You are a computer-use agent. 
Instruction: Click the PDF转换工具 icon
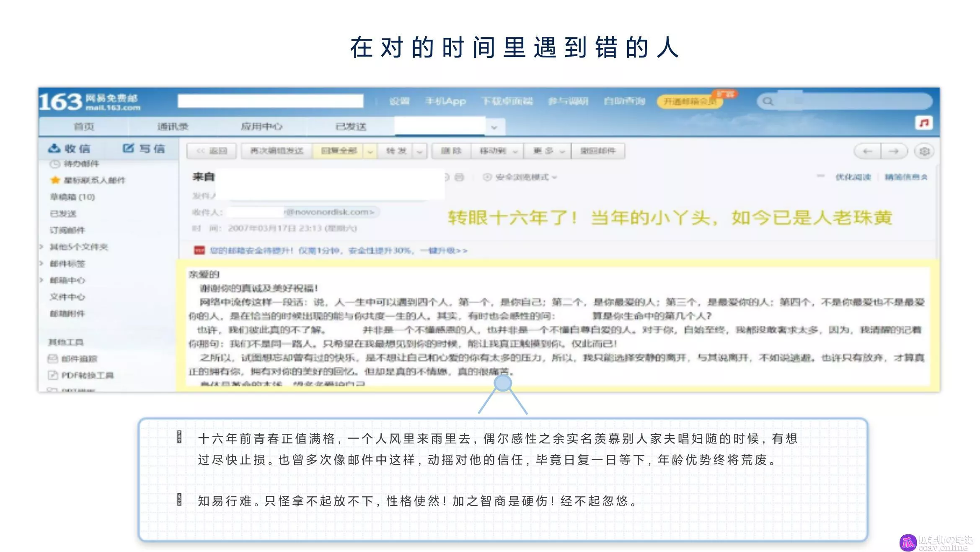click(x=53, y=375)
